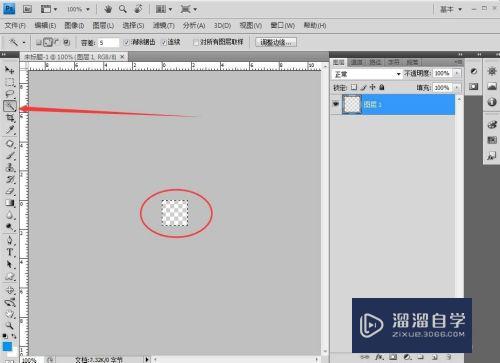
Task: Switch to the 路径 paths tab
Action: tap(375, 62)
